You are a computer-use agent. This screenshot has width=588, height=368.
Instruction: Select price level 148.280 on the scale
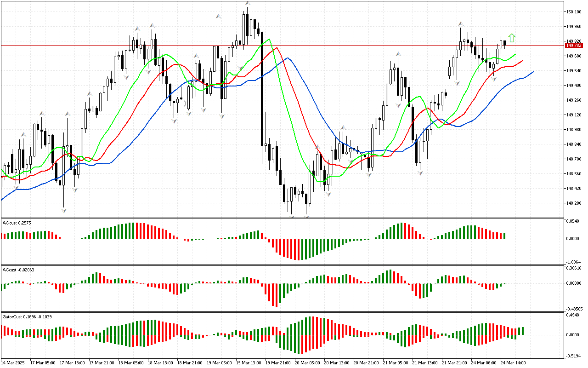point(574,203)
